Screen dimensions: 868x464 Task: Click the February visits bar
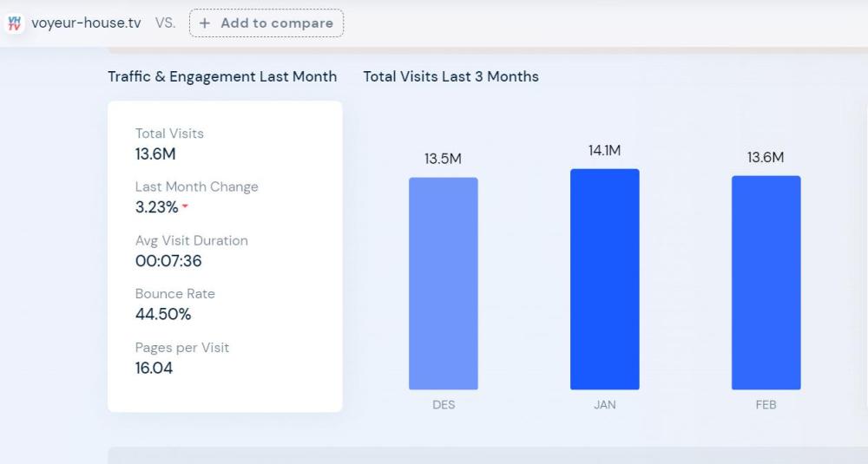tap(766, 283)
